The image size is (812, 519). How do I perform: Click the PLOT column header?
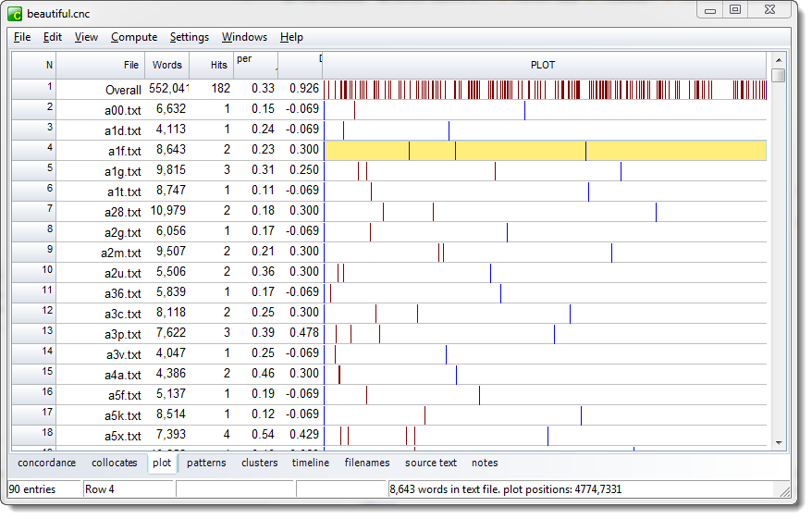[543, 65]
